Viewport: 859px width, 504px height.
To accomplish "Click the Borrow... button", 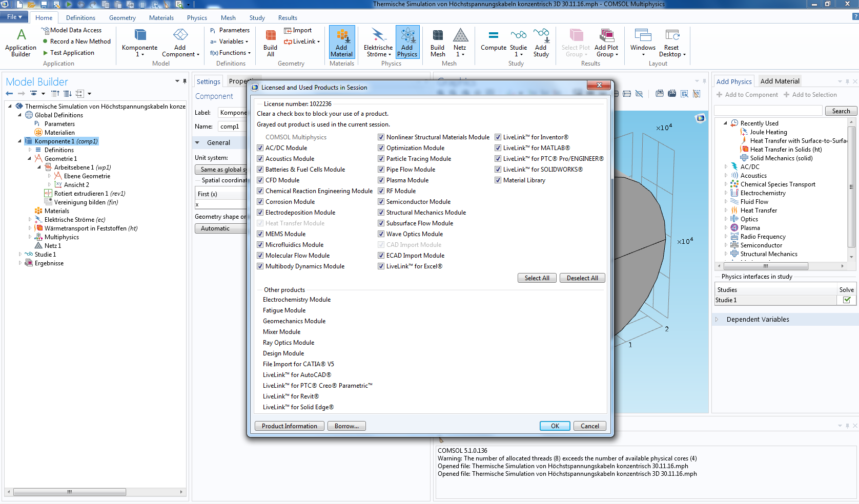I will [346, 426].
